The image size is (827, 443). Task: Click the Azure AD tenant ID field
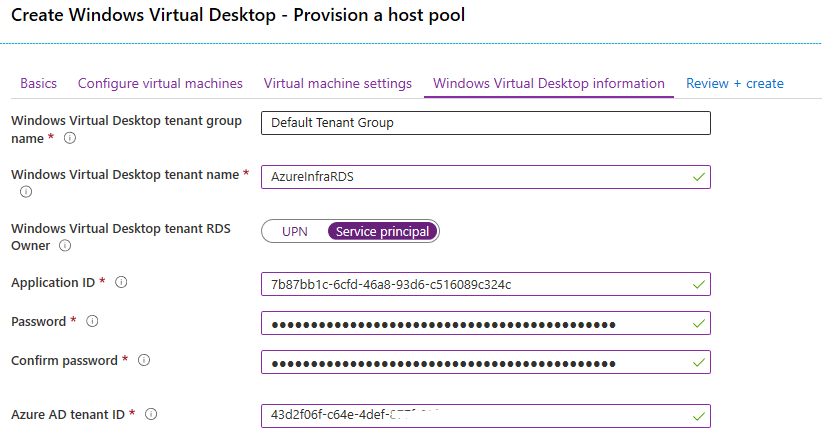click(486, 416)
